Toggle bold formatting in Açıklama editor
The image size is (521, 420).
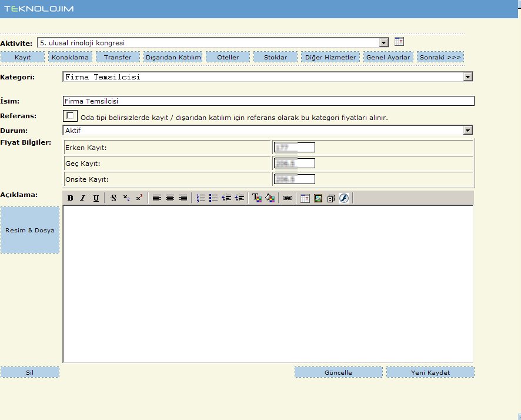[70, 198]
